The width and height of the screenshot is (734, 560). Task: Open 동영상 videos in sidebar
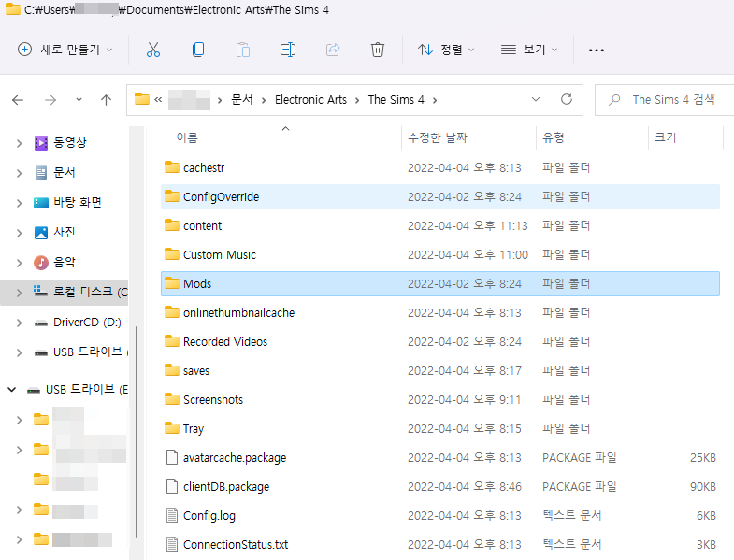pos(61,142)
